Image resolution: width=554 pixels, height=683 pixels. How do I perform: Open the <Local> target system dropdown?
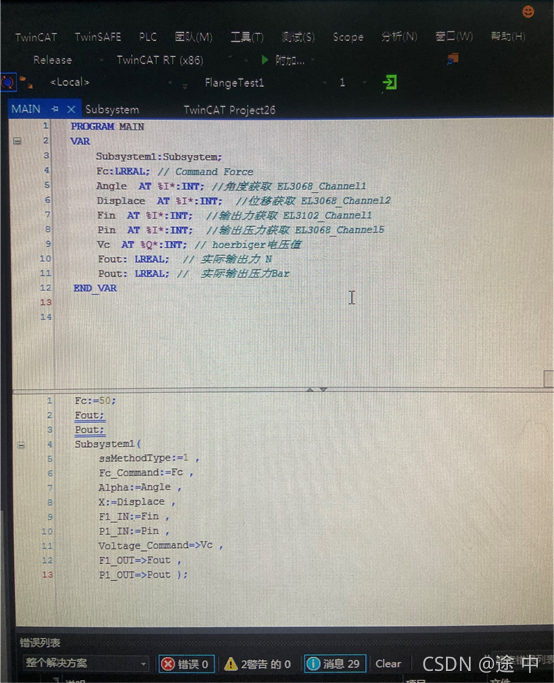[x=111, y=82]
